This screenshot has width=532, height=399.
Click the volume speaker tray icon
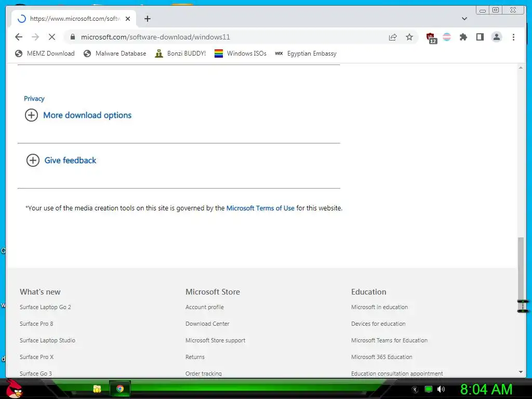(441, 389)
